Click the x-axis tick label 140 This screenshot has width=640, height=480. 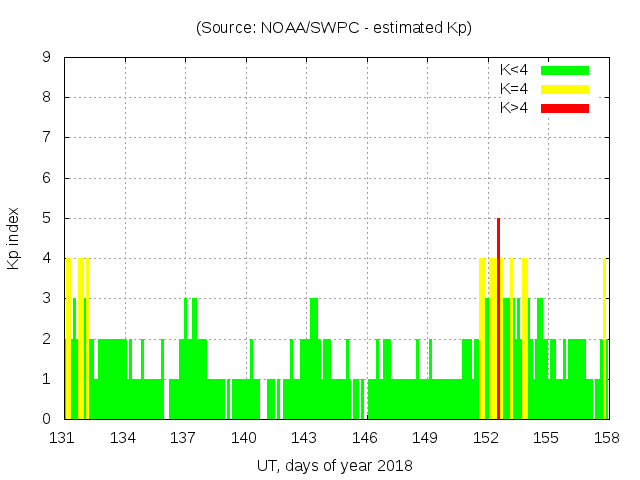pos(244,438)
